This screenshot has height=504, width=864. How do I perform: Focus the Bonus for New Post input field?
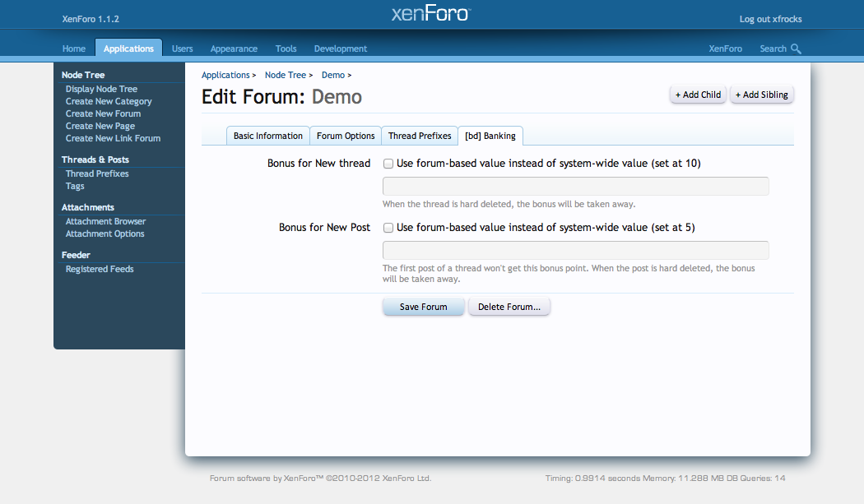pos(575,250)
